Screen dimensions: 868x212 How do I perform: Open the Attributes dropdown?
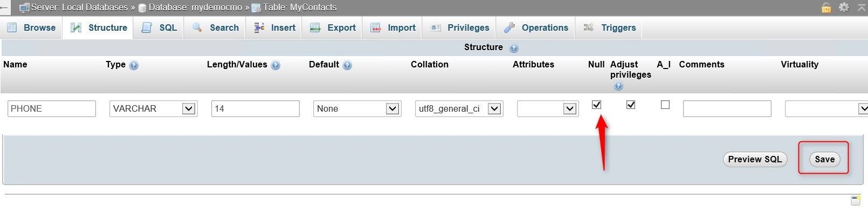point(548,108)
